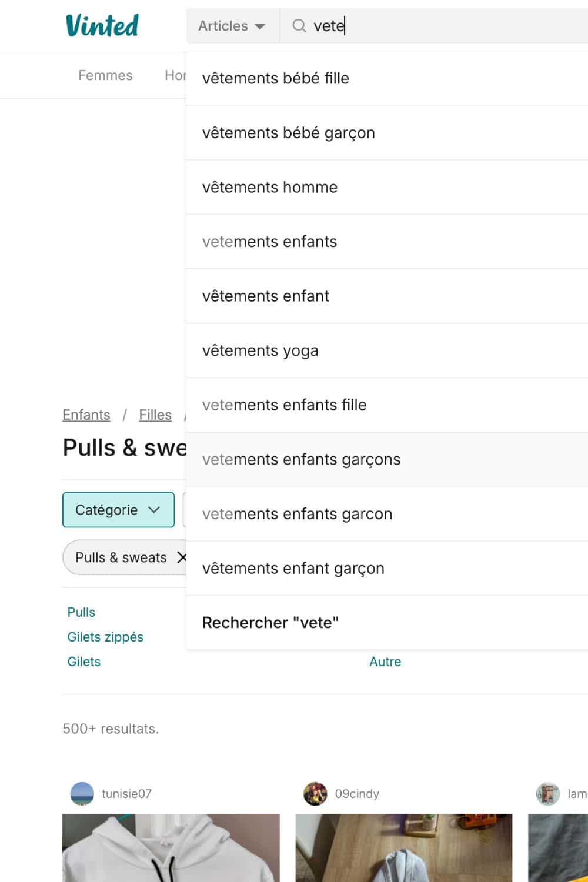
Task: Open the Autre subcategory link
Action: click(385, 661)
